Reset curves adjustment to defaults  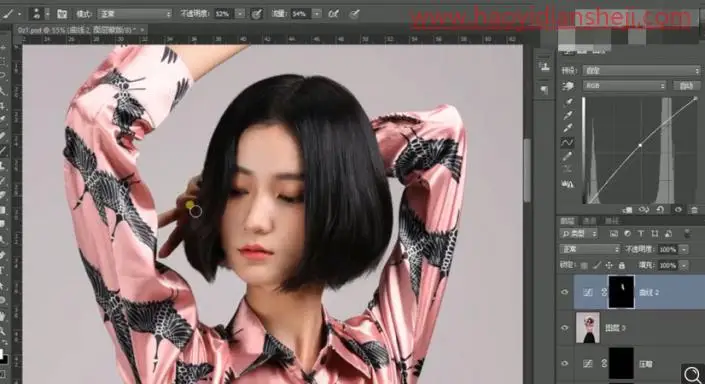(660, 210)
